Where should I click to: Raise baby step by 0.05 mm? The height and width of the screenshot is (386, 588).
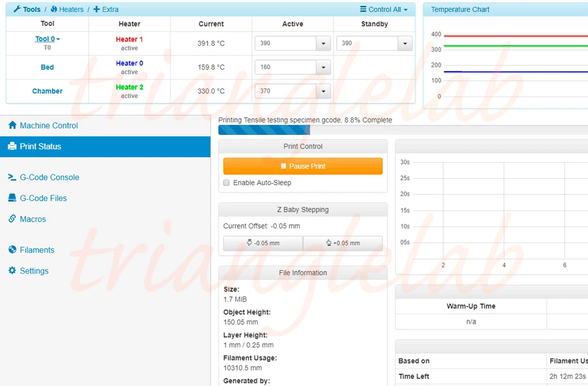tap(343, 243)
